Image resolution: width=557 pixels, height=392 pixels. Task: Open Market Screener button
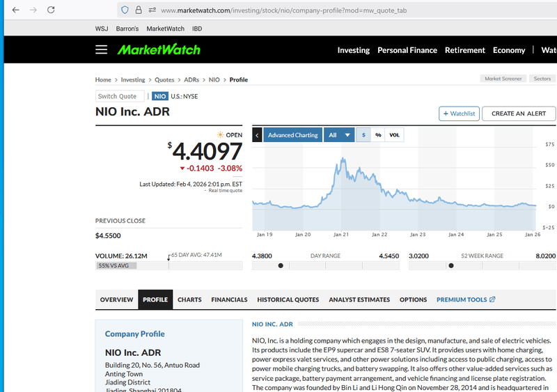pyautogui.click(x=503, y=79)
